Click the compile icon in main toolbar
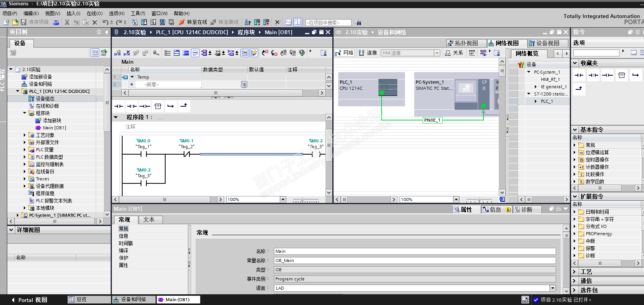This screenshot has width=644, height=305. tap(134, 22)
